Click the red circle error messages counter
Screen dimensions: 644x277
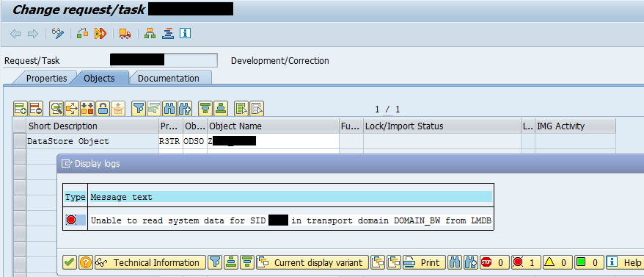[x=526, y=262]
